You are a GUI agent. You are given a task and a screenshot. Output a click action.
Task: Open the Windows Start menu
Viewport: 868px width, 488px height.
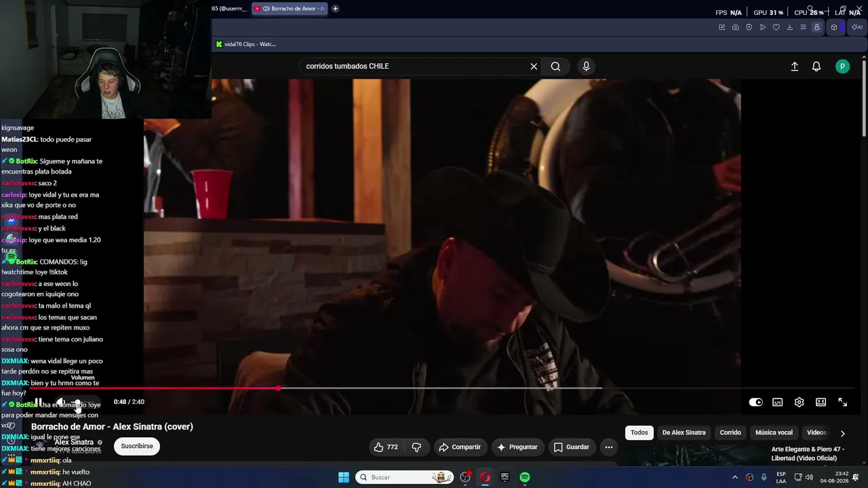(x=344, y=477)
